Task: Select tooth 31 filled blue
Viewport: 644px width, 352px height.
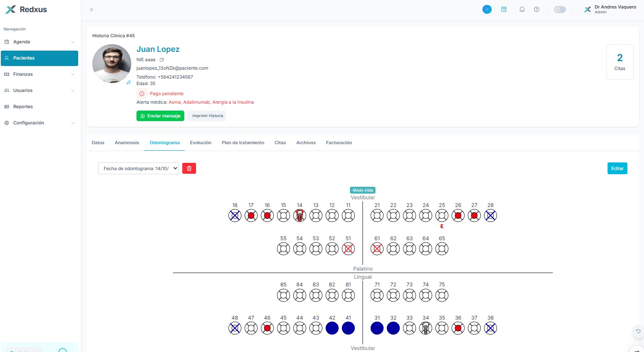Action: [x=377, y=328]
